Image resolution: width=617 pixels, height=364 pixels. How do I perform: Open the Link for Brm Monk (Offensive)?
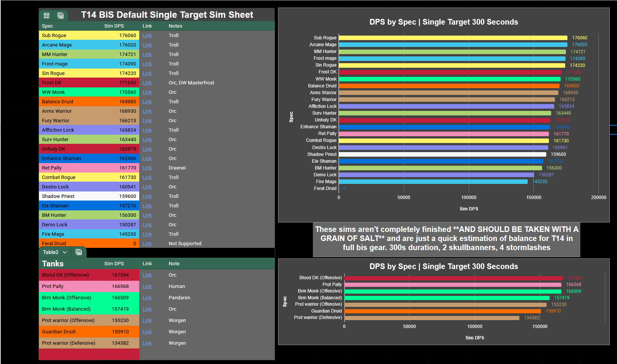[147, 298]
